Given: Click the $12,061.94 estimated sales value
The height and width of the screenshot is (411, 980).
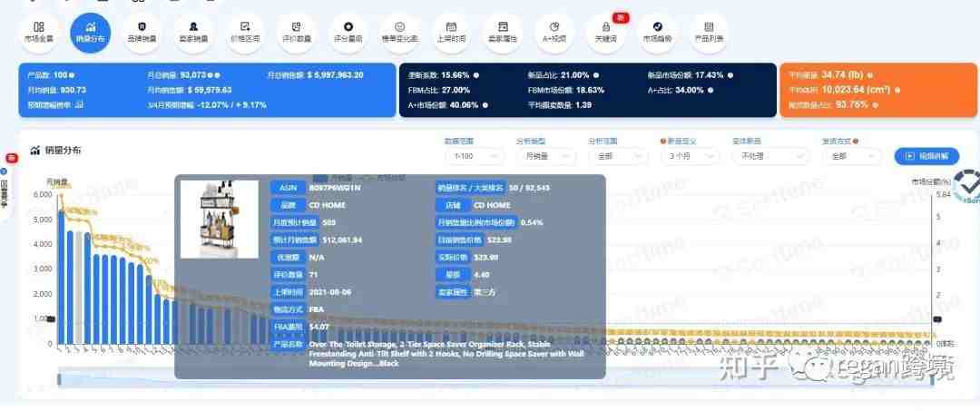Looking at the screenshot, I should (342, 240).
